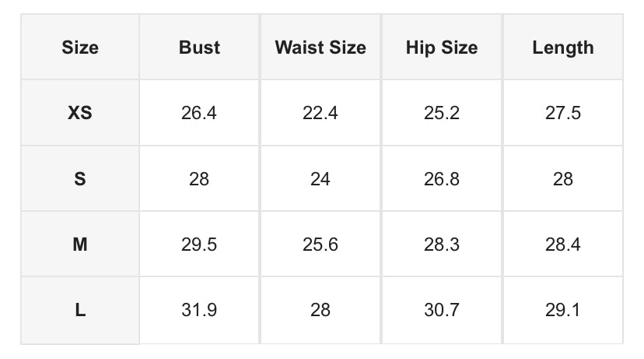Click the Bust column header
The height and width of the screenshot is (359, 644).
(199, 48)
